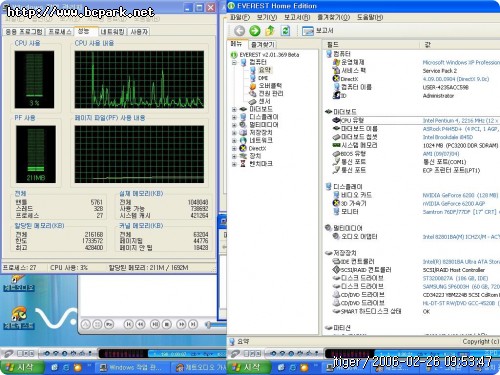The height and width of the screenshot is (375, 500).
Task: Open the 파일(F) menu in EVEREST
Action: 240,17
